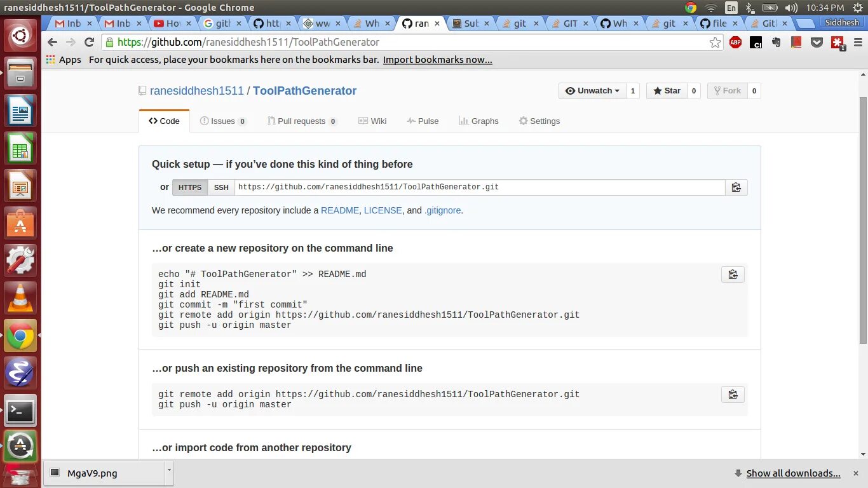Open the En keyboard layout menu
Image resolution: width=868 pixels, height=488 pixels.
point(731,8)
